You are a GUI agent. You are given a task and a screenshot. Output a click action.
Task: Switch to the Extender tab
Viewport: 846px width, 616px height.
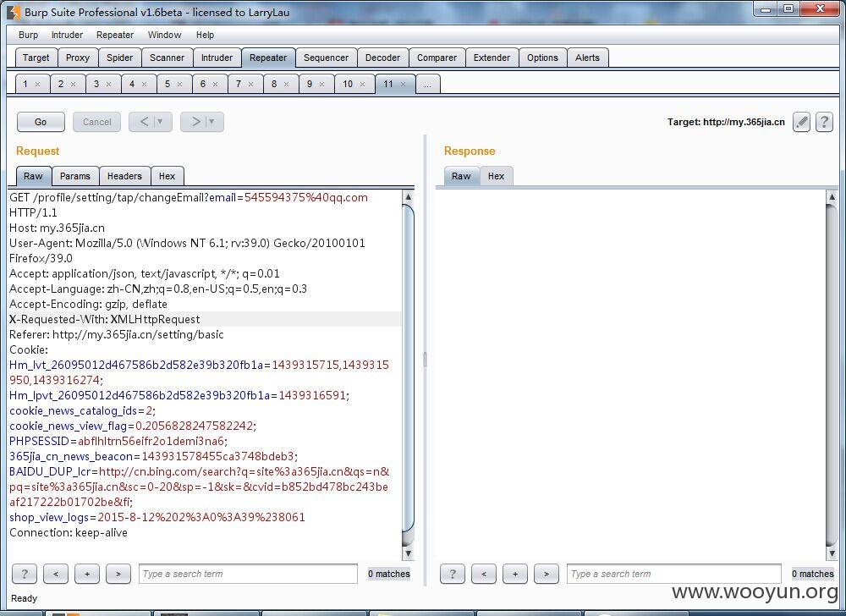click(492, 58)
